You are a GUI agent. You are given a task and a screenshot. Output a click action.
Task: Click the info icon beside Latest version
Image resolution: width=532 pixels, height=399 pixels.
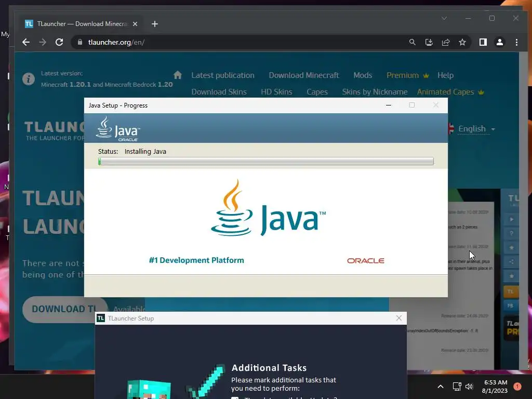tap(29, 79)
